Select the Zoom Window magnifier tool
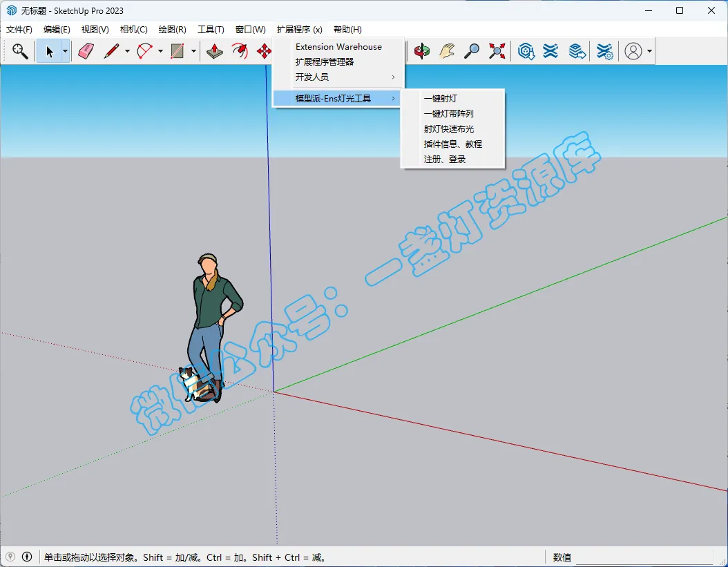The image size is (728, 567). [20, 51]
